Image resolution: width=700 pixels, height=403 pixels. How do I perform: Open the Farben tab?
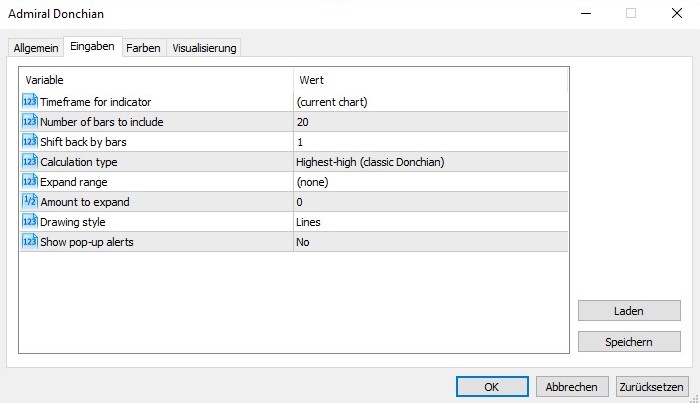(x=143, y=48)
